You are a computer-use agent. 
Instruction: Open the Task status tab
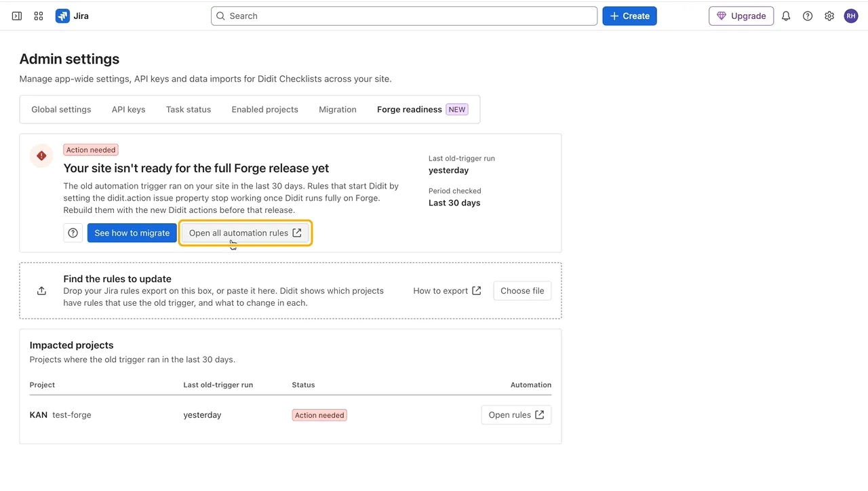(189, 109)
